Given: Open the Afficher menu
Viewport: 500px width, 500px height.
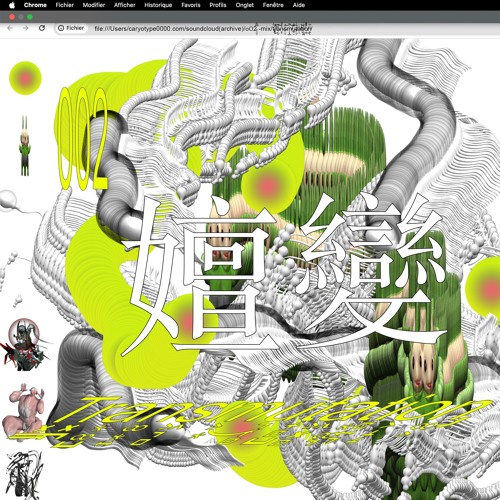Looking at the screenshot, I should 125,5.
